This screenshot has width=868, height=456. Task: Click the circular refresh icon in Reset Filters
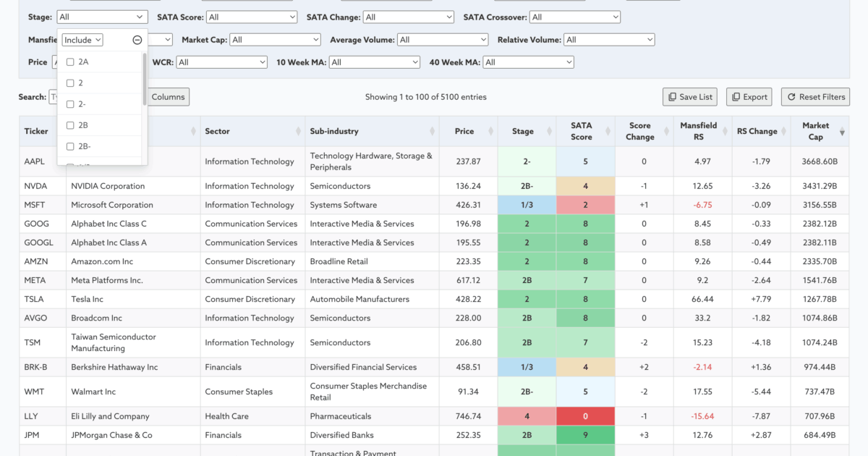(791, 96)
